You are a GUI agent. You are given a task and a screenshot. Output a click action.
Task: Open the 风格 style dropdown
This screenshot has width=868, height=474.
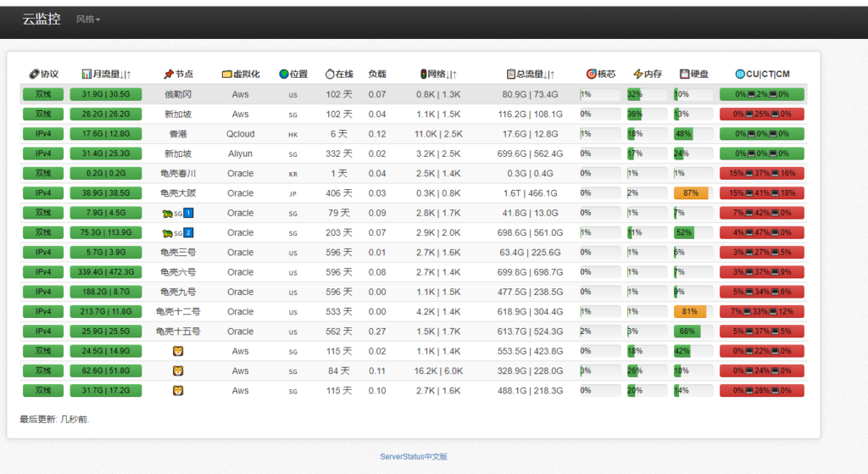(87, 20)
